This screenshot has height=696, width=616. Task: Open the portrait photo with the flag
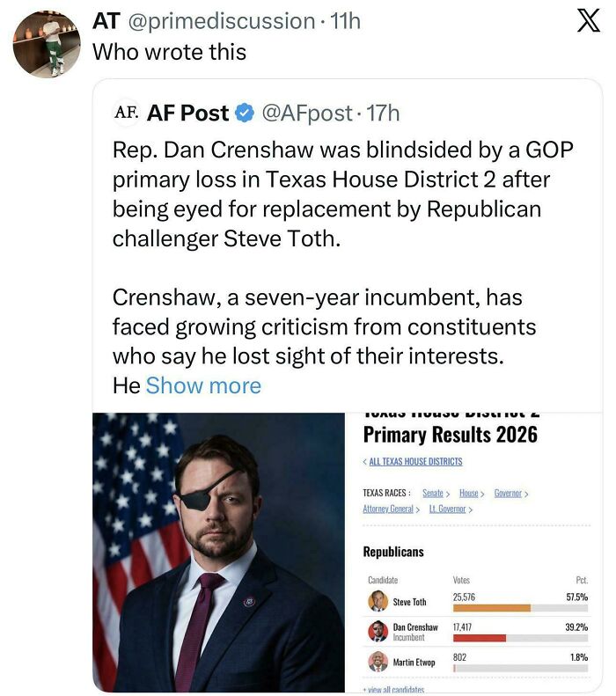click(x=220, y=552)
